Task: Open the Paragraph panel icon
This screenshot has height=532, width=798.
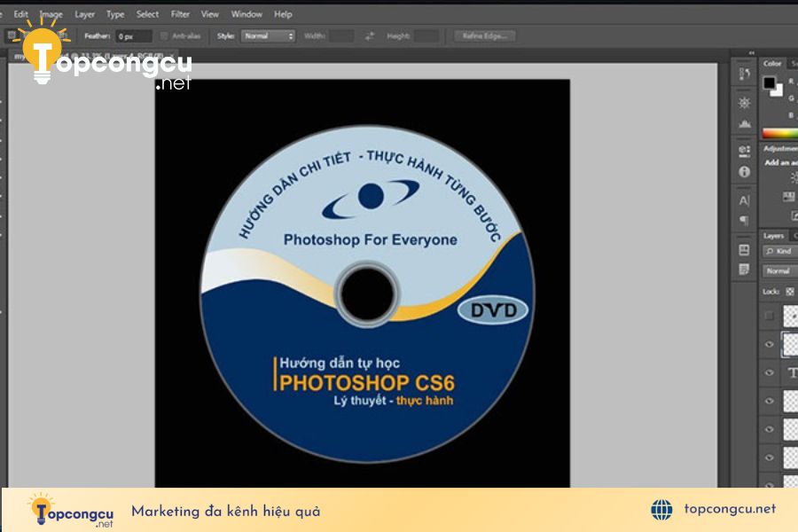Action: [744, 221]
